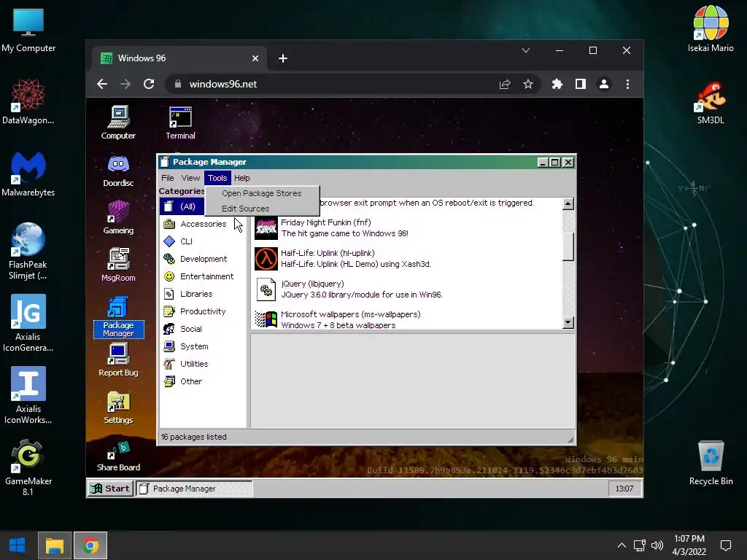
Task: Open the Doordisc app icon
Action: [118, 171]
